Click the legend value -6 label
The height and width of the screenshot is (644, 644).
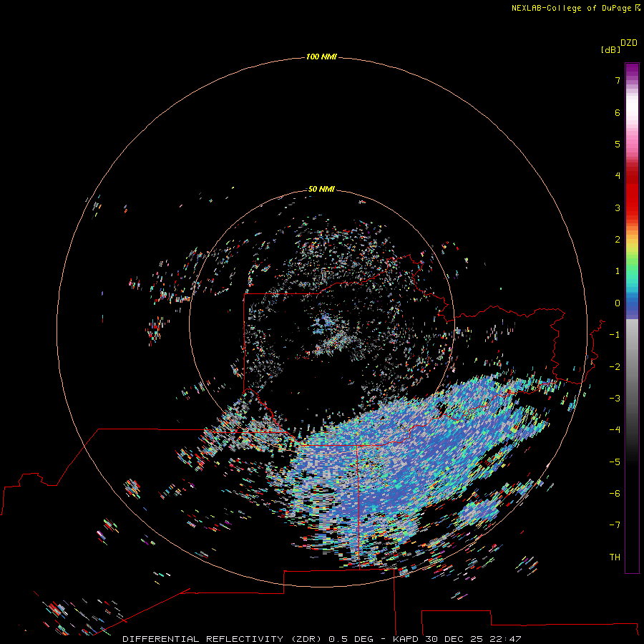[x=615, y=494]
